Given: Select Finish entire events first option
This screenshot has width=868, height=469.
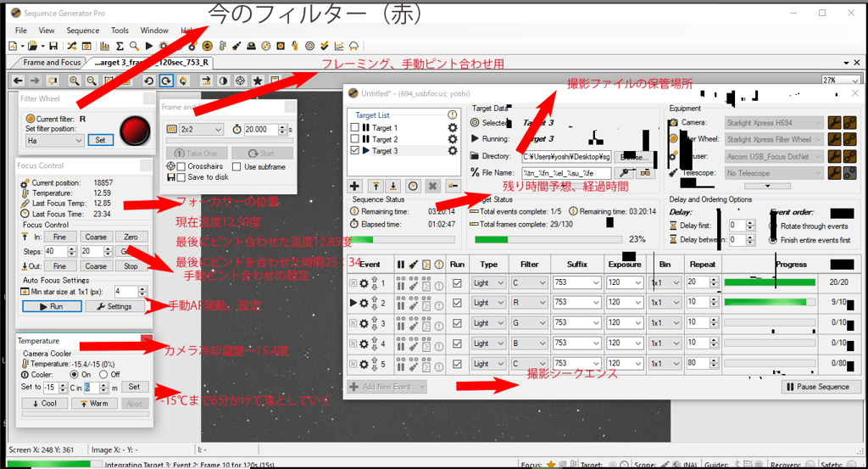Looking at the screenshot, I should point(773,240).
